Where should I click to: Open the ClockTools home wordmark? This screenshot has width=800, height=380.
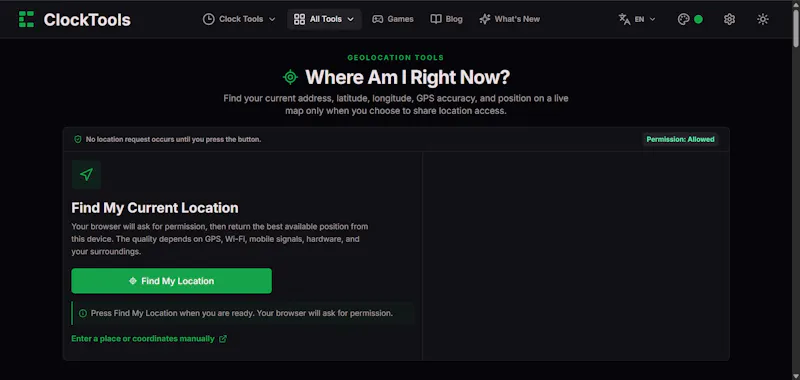(x=87, y=19)
